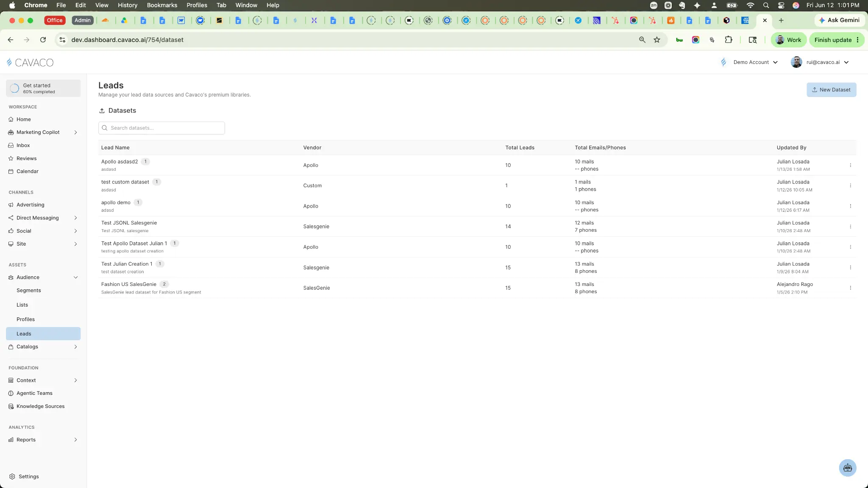The width and height of the screenshot is (868, 488).
Task: Open Chrome's History menu
Action: point(127,5)
